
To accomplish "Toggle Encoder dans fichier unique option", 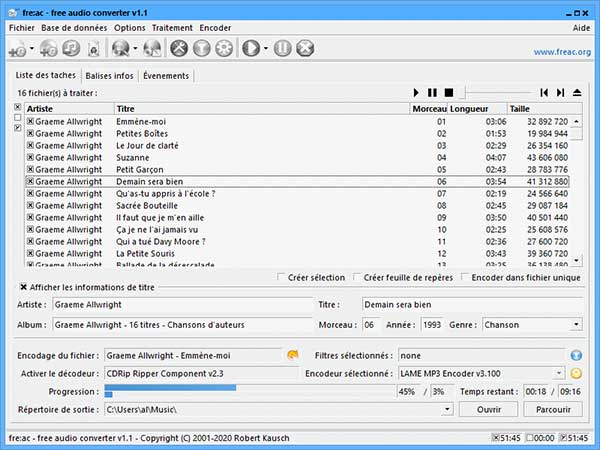I will [465, 277].
